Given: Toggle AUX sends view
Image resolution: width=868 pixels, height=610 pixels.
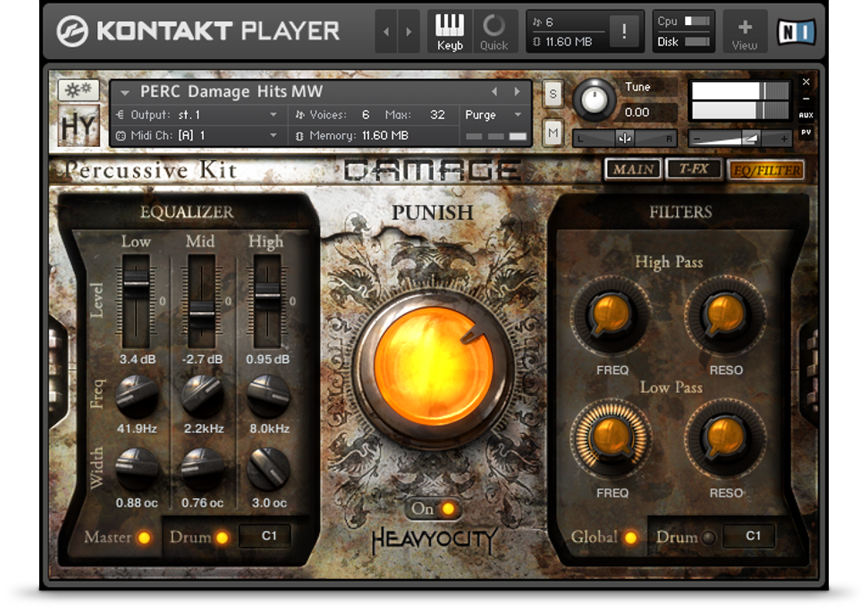Looking at the screenshot, I should 806,115.
